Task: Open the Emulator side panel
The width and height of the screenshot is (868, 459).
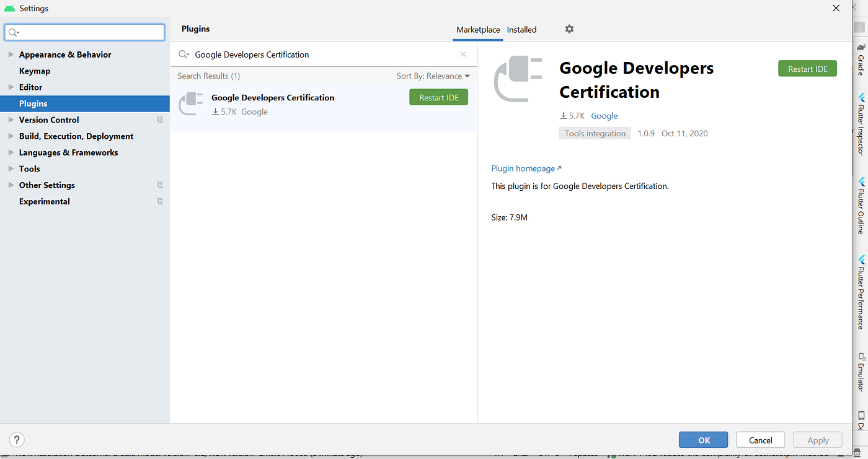Action: 861,372
